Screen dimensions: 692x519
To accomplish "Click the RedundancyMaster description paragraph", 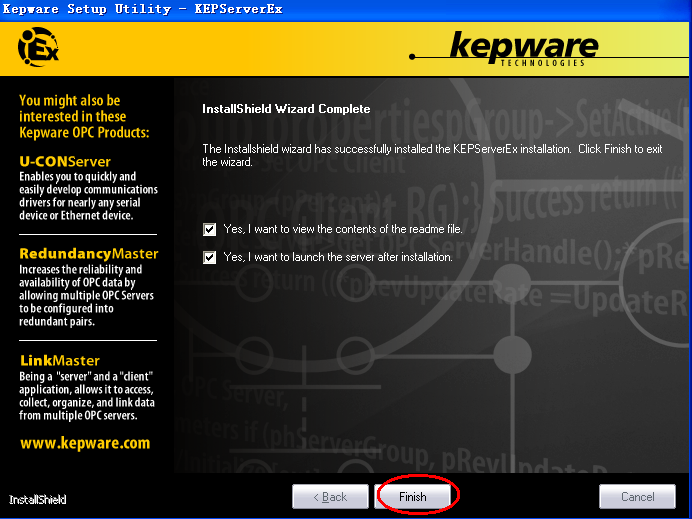I will tap(80, 296).
